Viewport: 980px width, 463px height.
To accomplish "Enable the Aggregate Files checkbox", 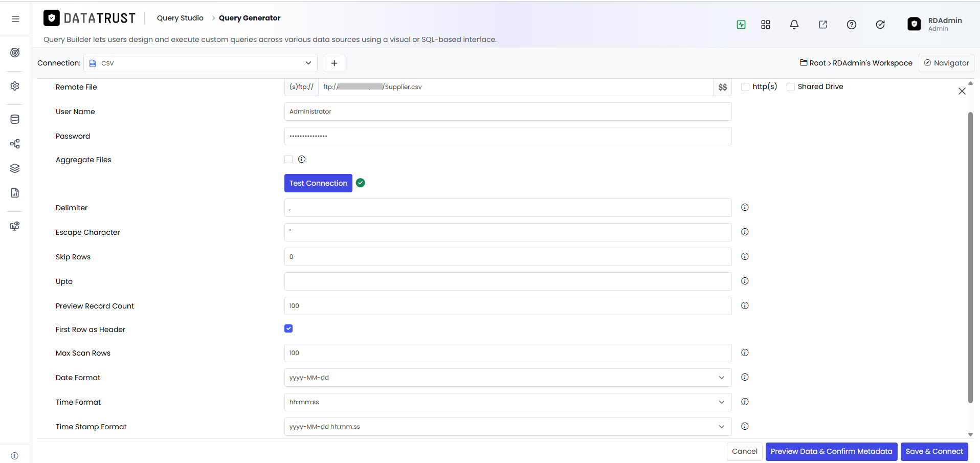I will [288, 159].
